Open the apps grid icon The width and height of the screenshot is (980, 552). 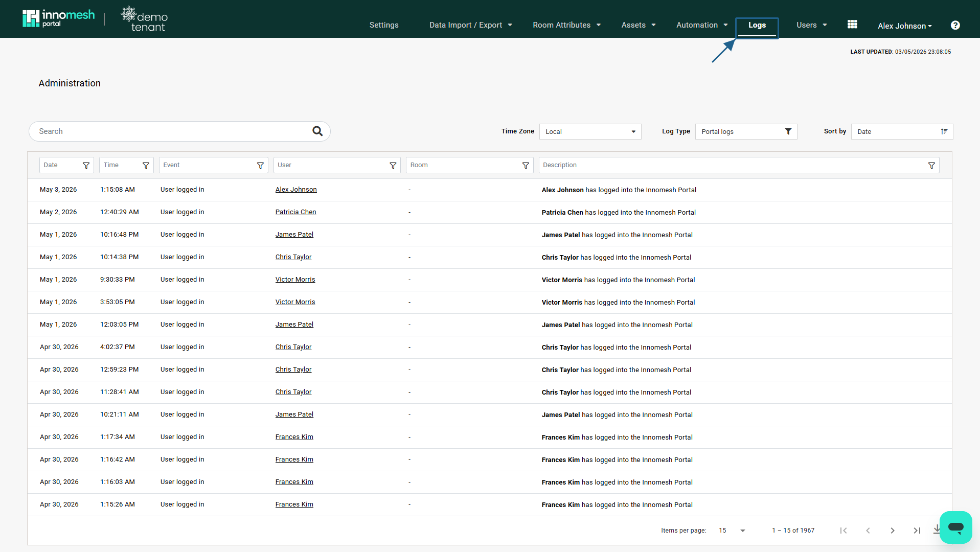click(x=852, y=25)
